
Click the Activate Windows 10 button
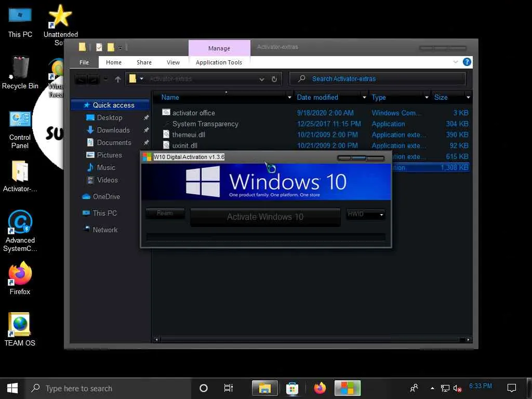point(265,217)
